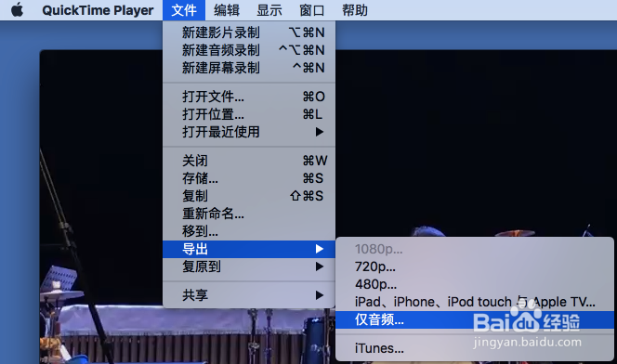The height and width of the screenshot is (364, 617).
Task: Choose 复制 from the file menu
Action: [x=249, y=196]
